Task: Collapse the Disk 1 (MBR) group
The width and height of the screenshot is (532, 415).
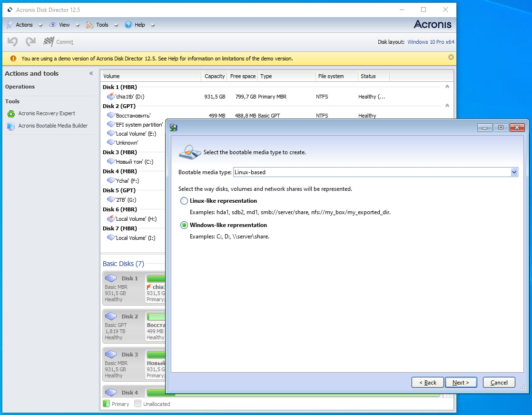Action: click(x=447, y=87)
